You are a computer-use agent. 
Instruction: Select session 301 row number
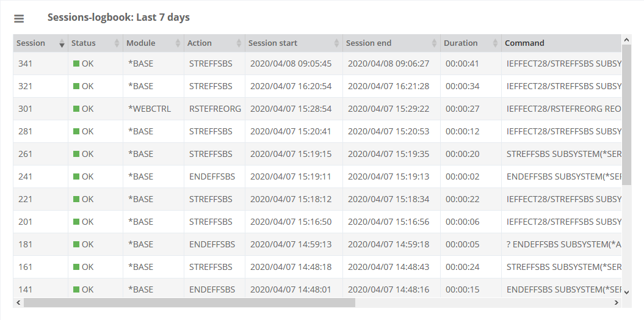coord(26,109)
